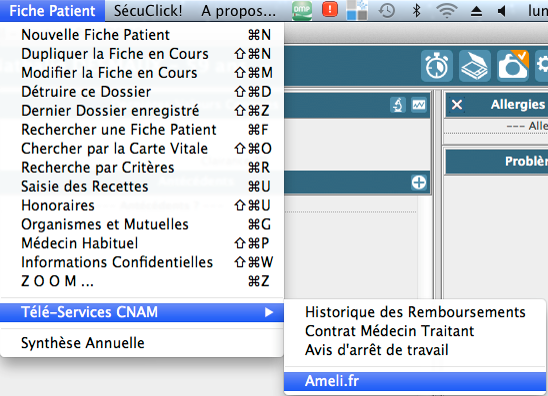Click the stopwatch timer toolbar icon
The width and height of the screenshot is (548, 396).
437,66
